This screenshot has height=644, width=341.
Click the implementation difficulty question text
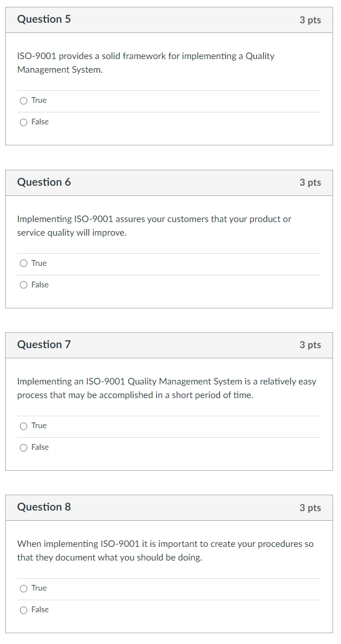pos(167,388)
